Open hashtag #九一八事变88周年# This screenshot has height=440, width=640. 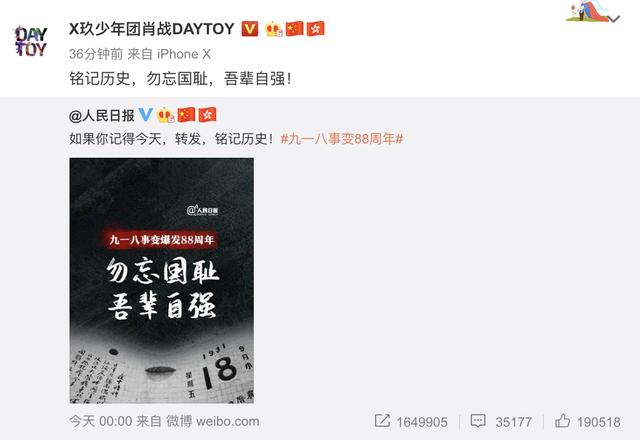point(342,139)
